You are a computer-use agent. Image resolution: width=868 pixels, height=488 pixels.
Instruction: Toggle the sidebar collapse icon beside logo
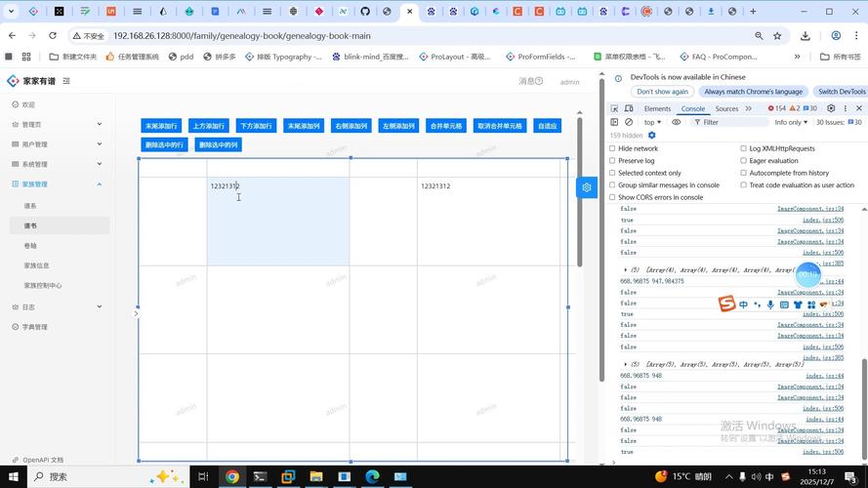pos(66,82)
